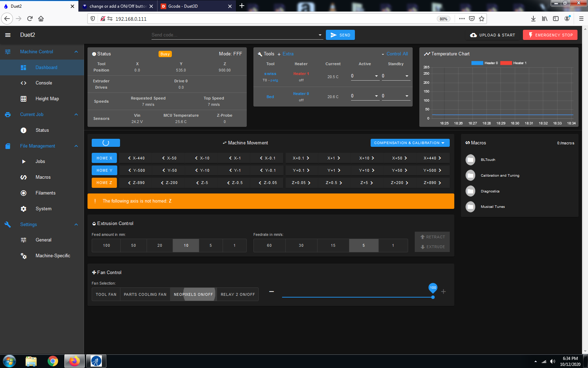The height and width of the screenshot is (368, 588).
Task: Move Z axis by -0.05
Action: [x=268, y=183]
